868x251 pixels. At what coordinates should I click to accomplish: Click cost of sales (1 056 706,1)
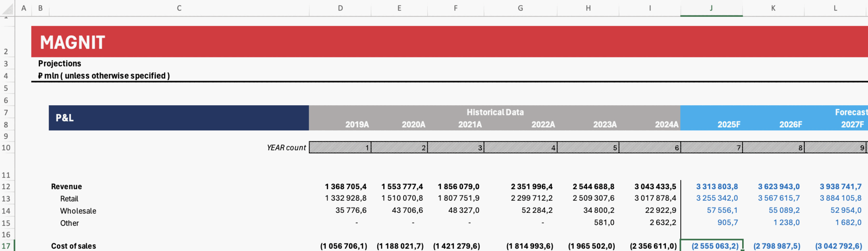[343, 246]
